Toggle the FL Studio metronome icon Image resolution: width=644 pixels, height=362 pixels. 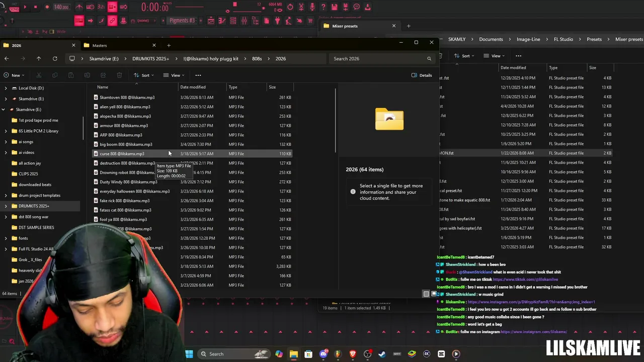pos(79,7)
